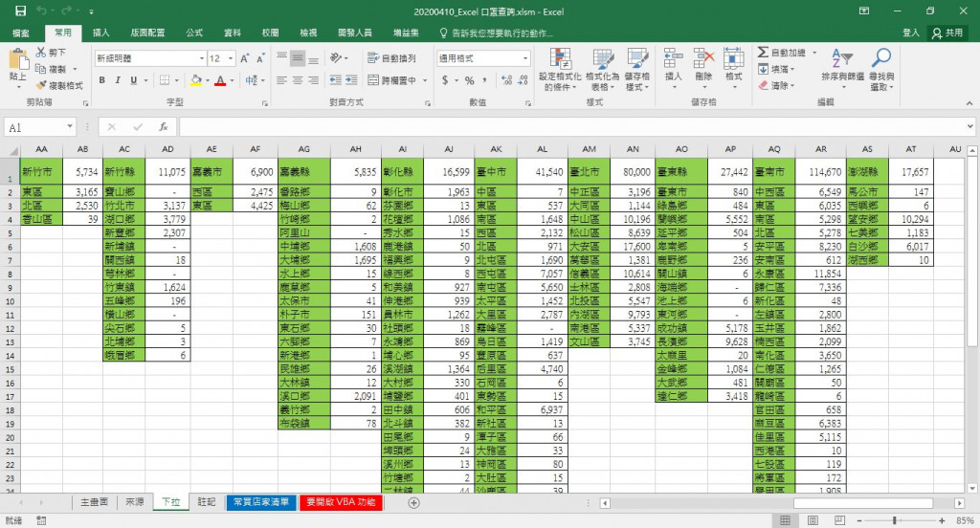This screenshot has width=980, height=528.
Task: Expand the Name Box dropdown
Action: click(x=69, y=127)
